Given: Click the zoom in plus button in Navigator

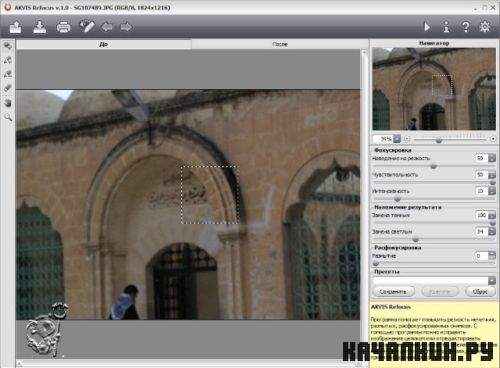Looking at the screenshot, I should pyautogui.click(x=493, y=139).
